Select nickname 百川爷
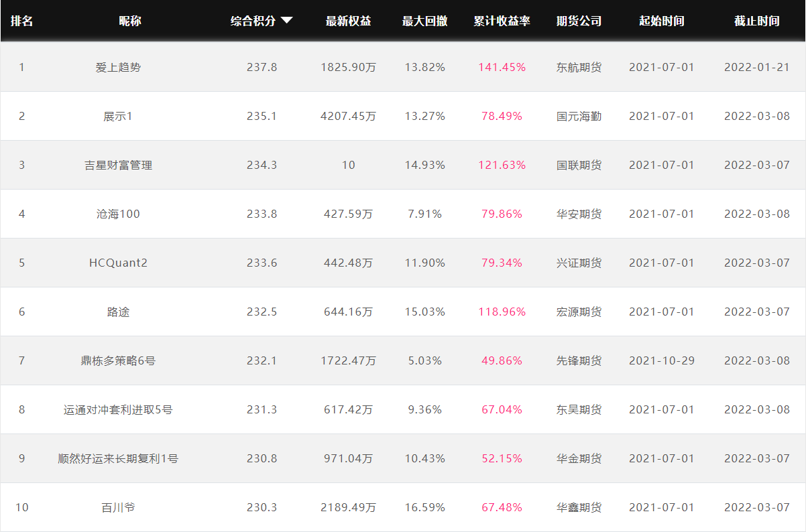Screen dimensions: 806x532 118,507
